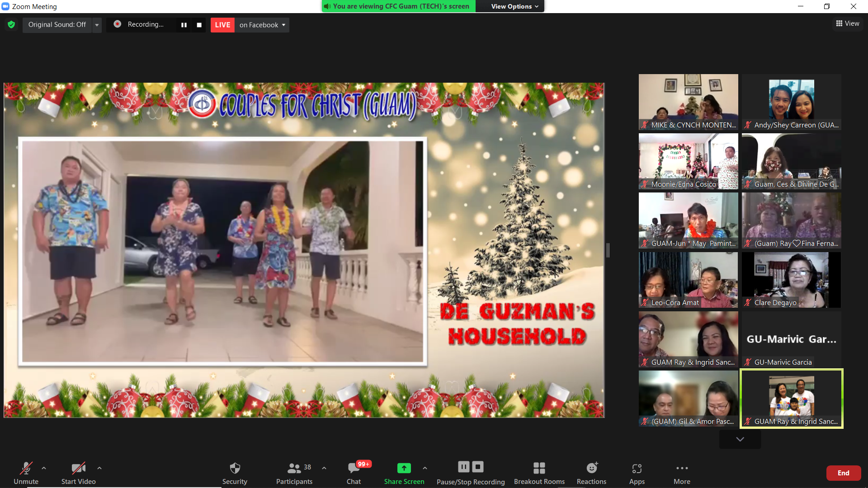The width and height of the screenshot is (868, 488).
Task: Click the red End meeting button
Action: click(x=844, y=473)
